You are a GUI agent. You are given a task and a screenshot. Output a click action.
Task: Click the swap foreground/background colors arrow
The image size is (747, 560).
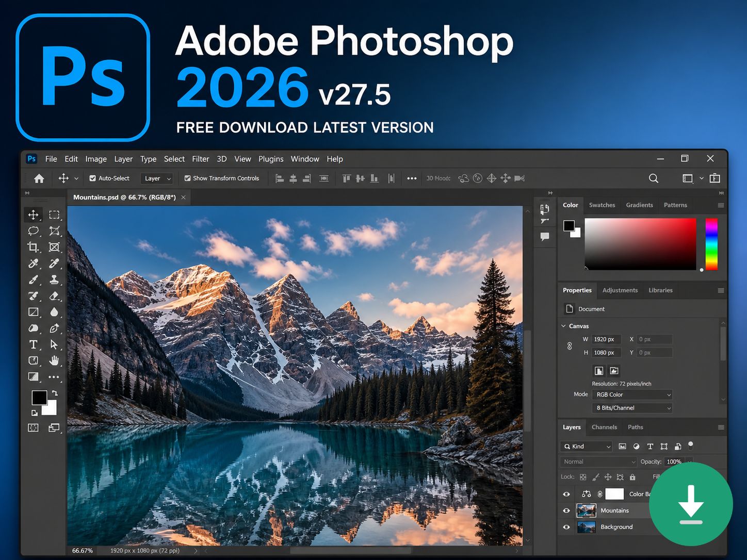(55, 393)
